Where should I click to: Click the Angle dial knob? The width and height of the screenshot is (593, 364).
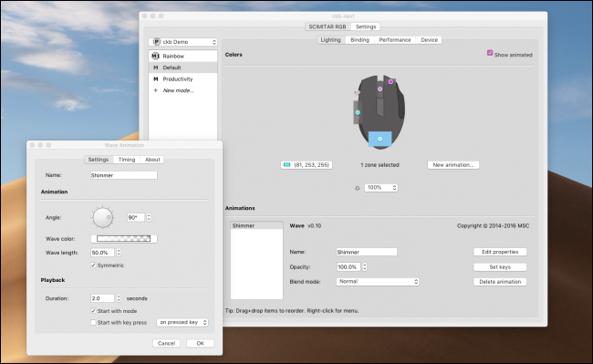point(102,217)
